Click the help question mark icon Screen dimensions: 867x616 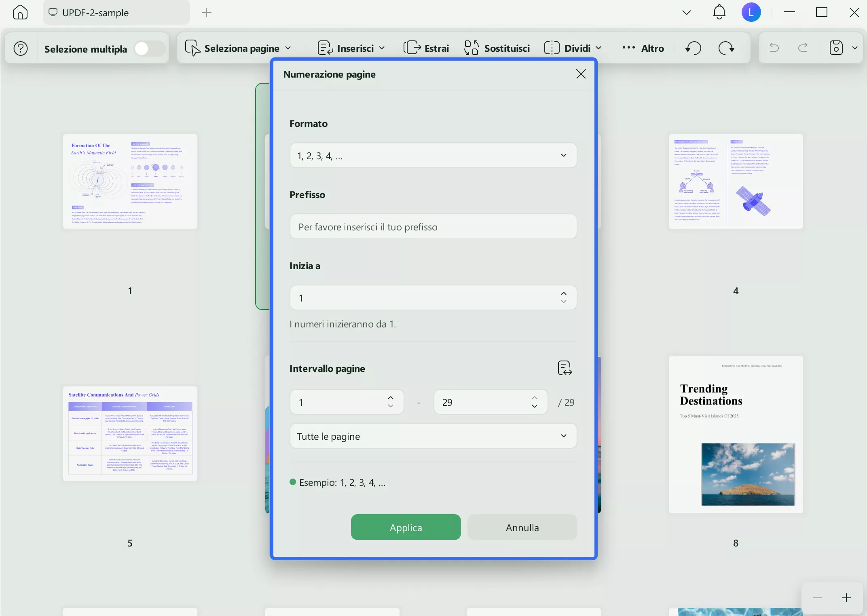tap(21, 48)
